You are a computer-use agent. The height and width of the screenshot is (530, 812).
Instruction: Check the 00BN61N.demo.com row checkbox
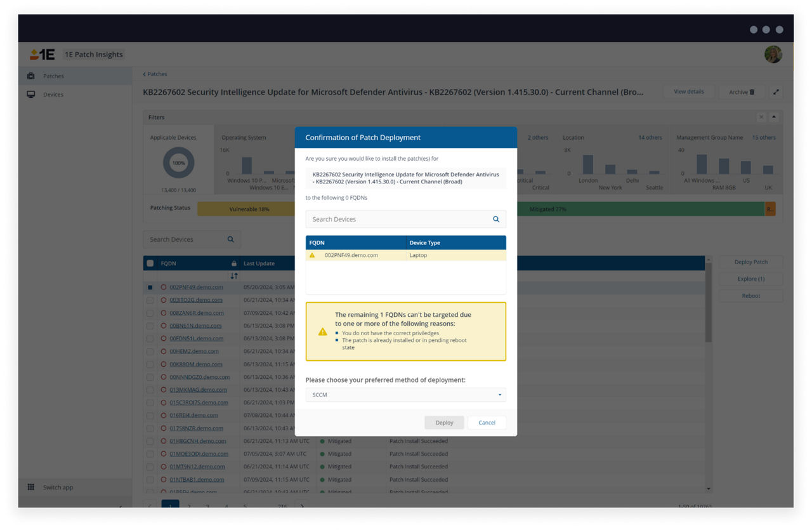click(150, 326)
